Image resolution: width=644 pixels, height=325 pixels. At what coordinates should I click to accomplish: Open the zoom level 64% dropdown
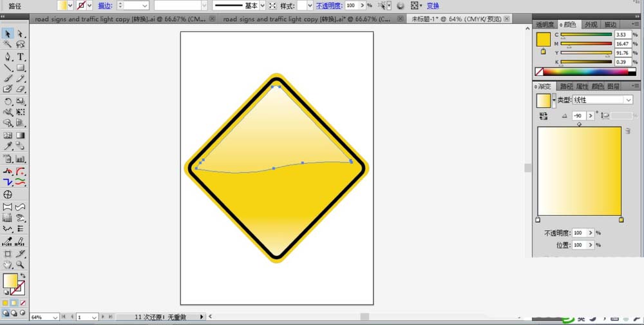pos(55,317)
